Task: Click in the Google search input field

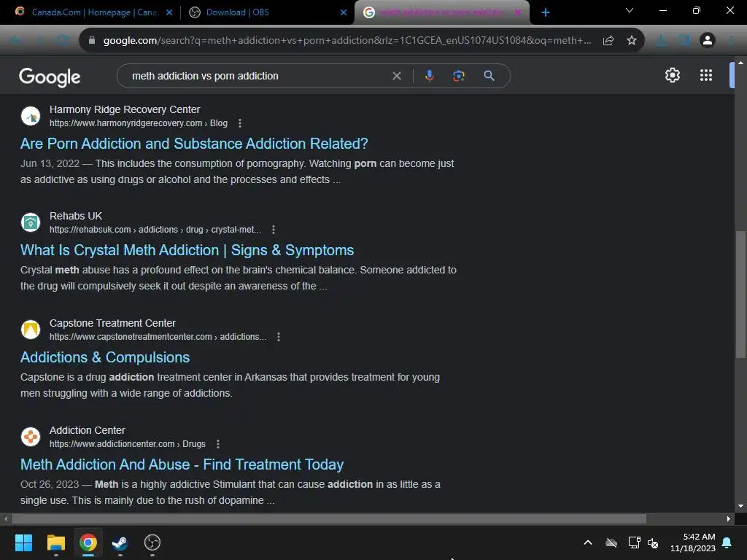Action: point(258,76)
